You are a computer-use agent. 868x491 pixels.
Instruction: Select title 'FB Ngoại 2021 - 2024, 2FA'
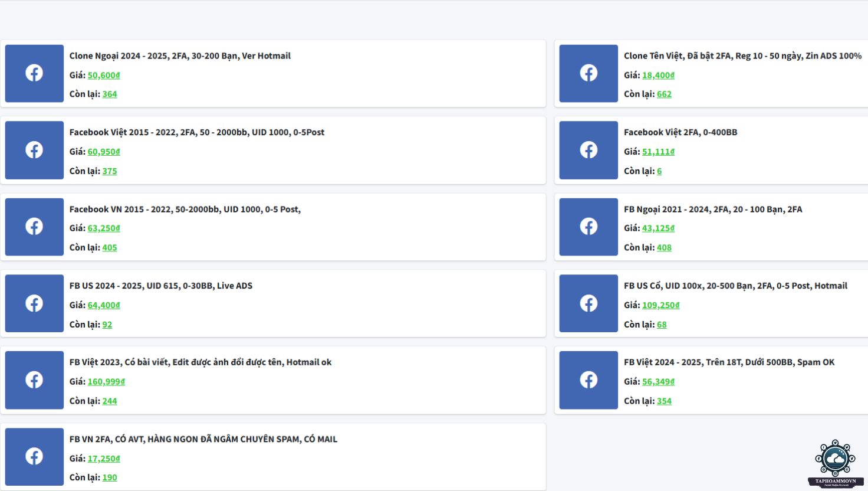(x=713, y=209)
